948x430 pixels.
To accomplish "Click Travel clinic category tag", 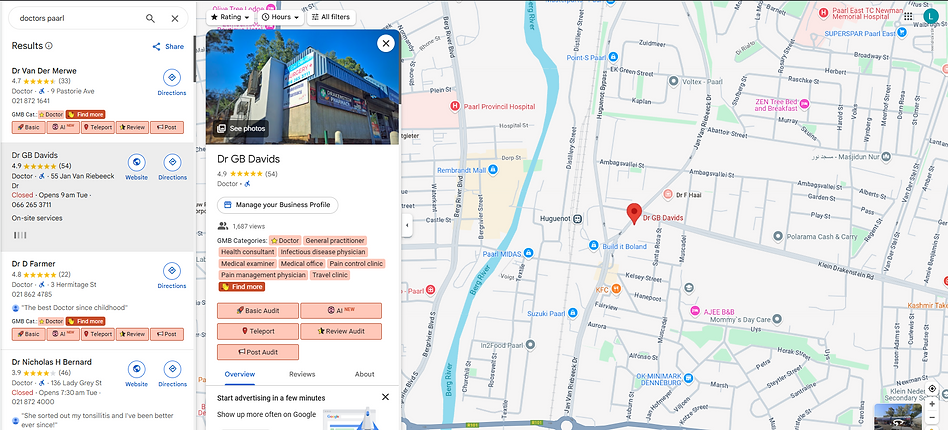I will pos(330,275).
